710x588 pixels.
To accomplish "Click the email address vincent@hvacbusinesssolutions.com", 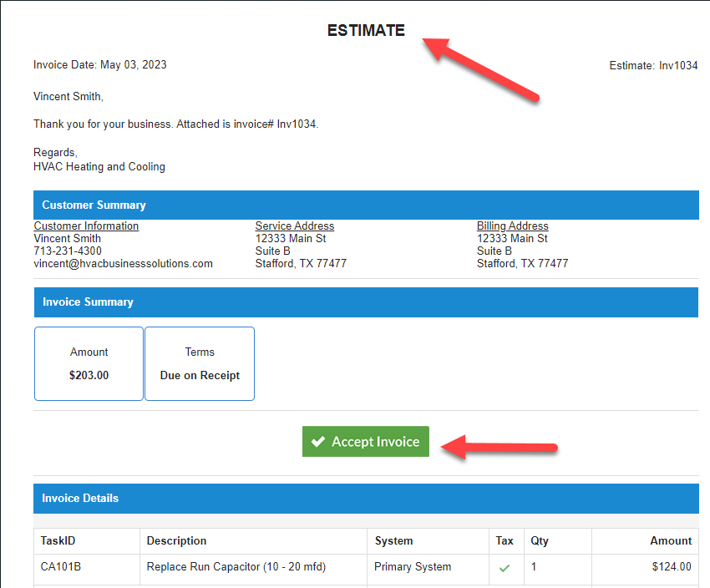I will click(x=123, y=263).
